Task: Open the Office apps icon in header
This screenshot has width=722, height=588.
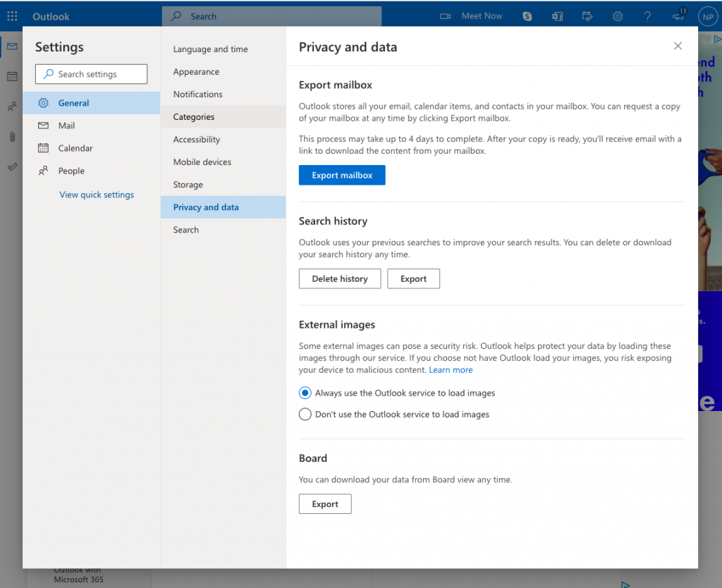Action: (x=557, y=16)
